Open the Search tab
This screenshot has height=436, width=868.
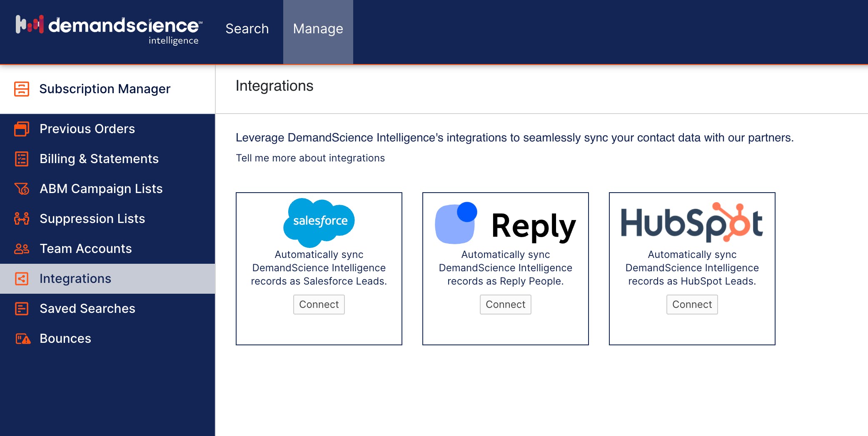point(247,29)
